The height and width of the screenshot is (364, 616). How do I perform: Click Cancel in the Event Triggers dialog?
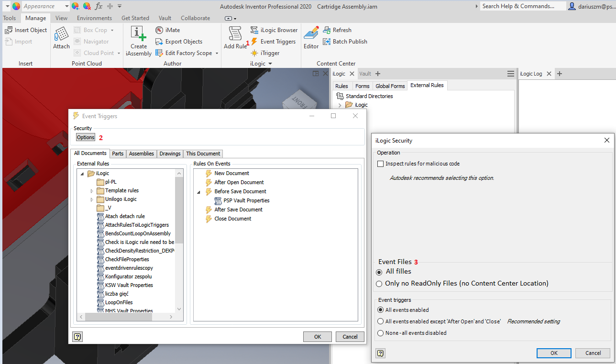pos(350,337)
